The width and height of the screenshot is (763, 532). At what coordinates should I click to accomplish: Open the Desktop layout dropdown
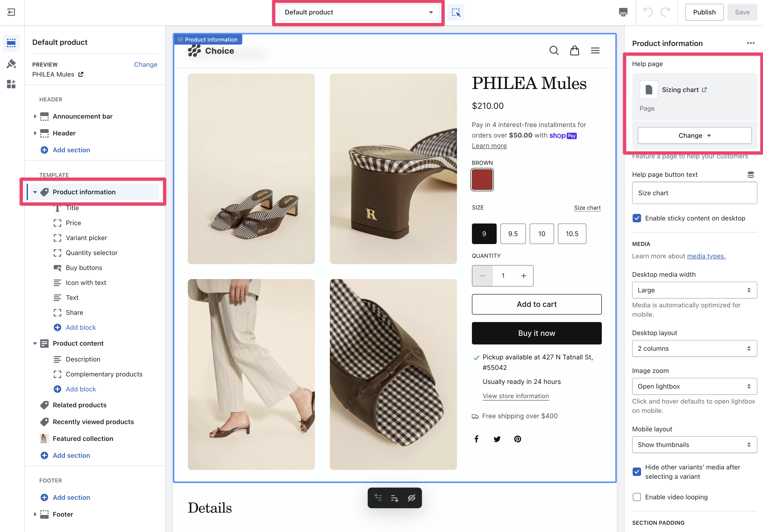(x=694, y=349)
